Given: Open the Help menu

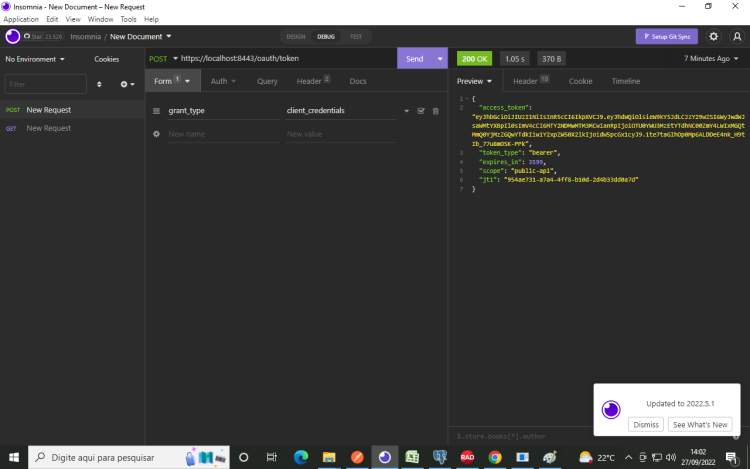Looking at the screenshot, I should coord(151,19).
